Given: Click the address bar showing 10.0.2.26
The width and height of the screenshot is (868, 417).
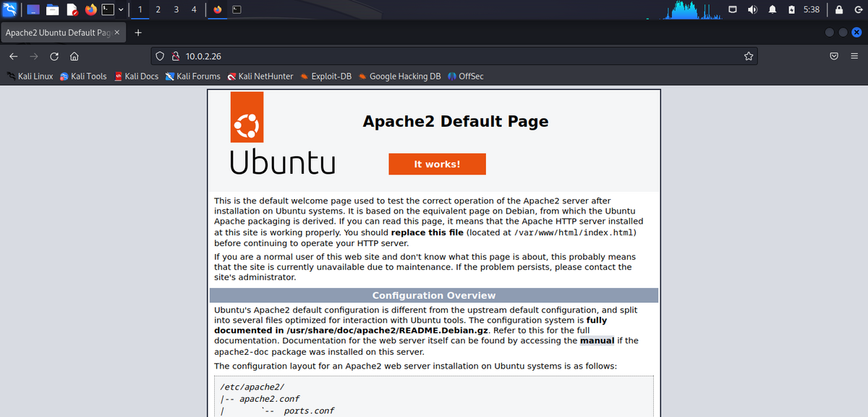Looking at the screenshot, I should [x=454, y=56].
